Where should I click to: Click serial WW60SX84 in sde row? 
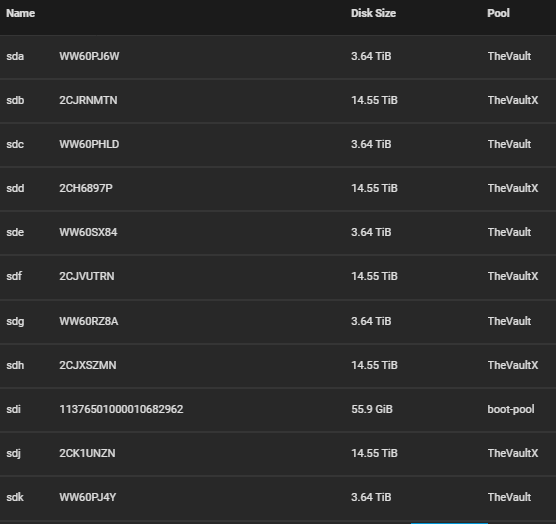point(88,232)
